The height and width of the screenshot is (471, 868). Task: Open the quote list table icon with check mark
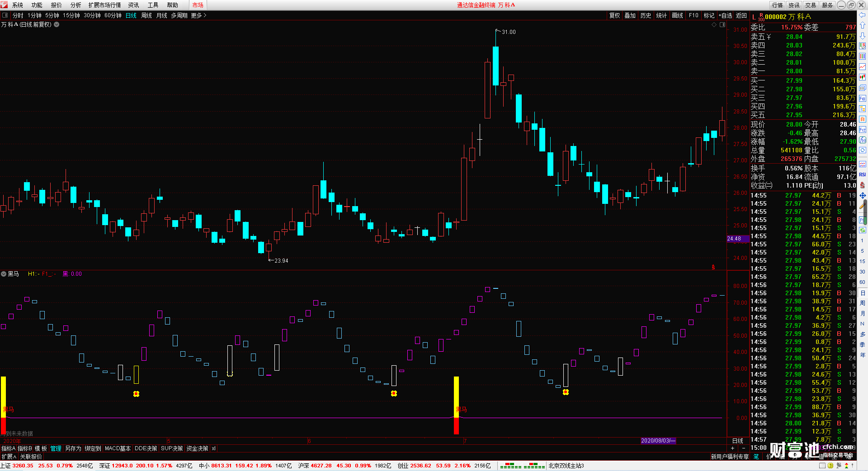tap(863, 46)
